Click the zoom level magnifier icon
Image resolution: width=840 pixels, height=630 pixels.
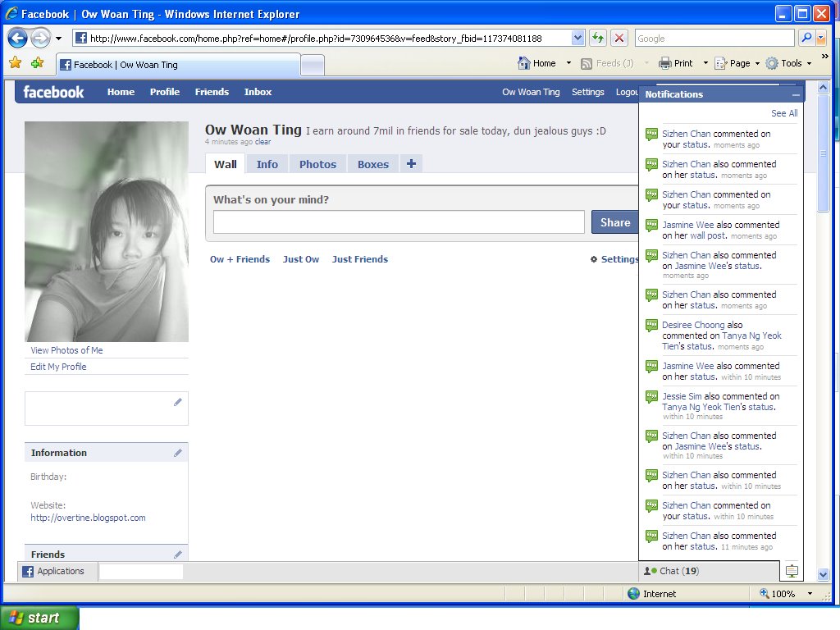point(765,593)
